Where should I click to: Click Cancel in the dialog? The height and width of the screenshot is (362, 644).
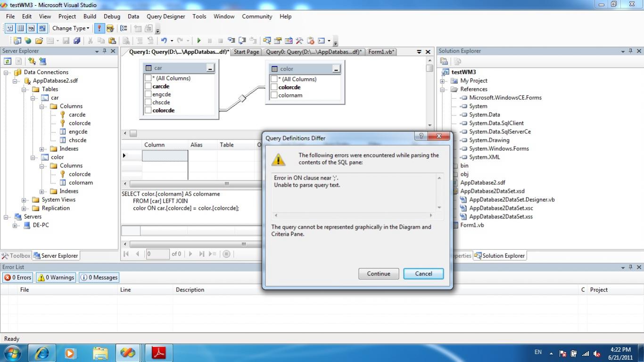[x=423, y=273]
